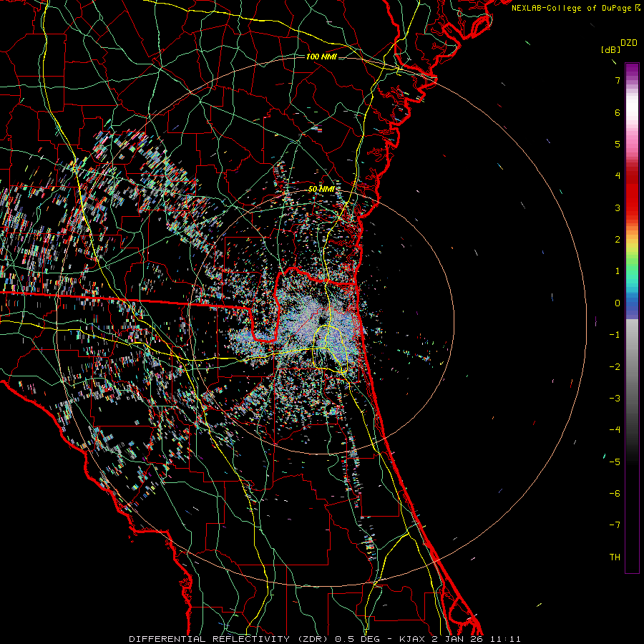The image size is (644, 644).
Task: Click the TH threshold label on scale
Action: [x=615, y=557]
